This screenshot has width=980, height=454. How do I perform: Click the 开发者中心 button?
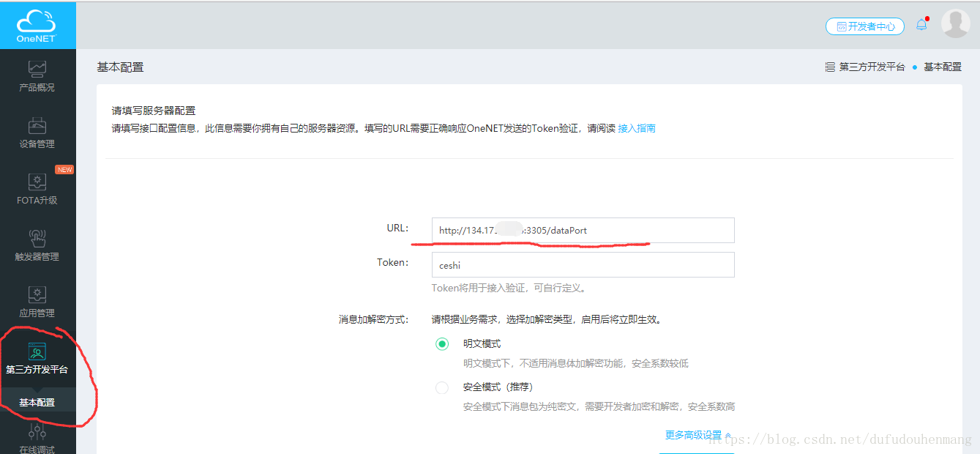(x=865, y=26)
